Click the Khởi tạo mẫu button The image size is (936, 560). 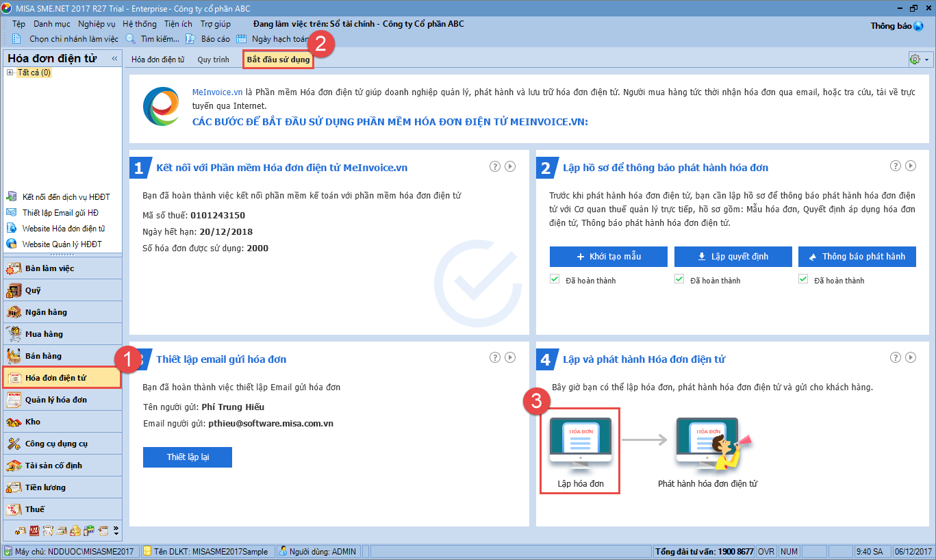tap(608, 257)
